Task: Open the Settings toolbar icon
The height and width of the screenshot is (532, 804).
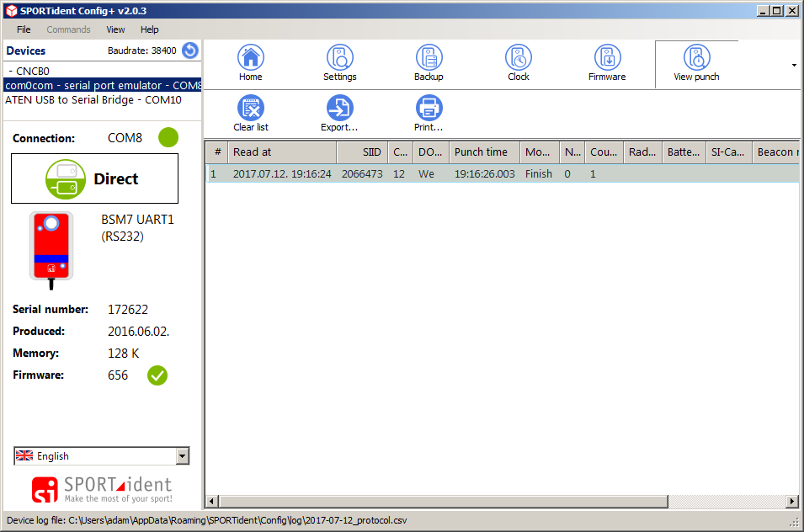Action: click(339, 63)
